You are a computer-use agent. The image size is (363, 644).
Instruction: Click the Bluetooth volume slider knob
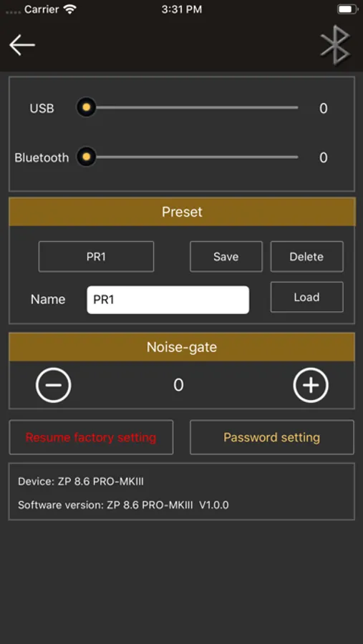click(87, 157)
